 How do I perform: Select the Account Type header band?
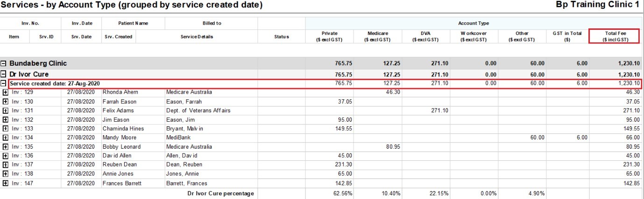pos(473,23)
